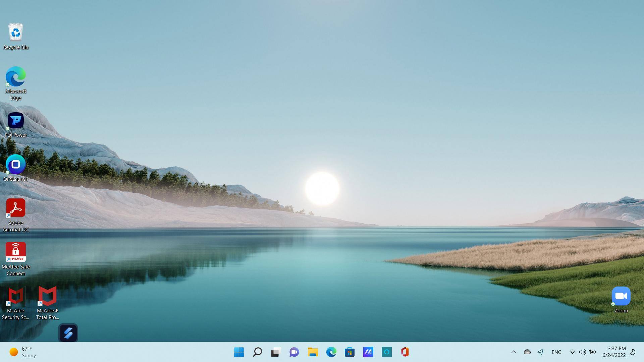Click the Adobe Acrobat DC shortcut
This screenshot has width=644, height=362.
point(15,208)
